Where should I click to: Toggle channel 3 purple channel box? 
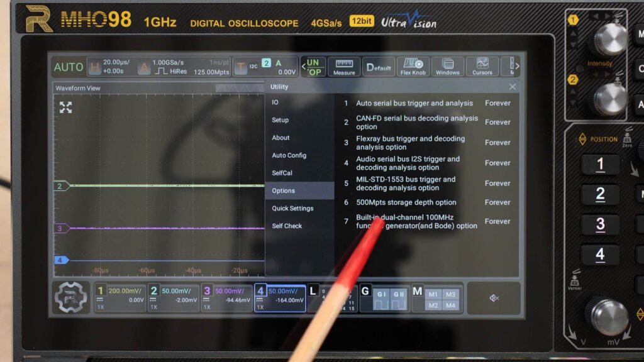coord(226,297)
